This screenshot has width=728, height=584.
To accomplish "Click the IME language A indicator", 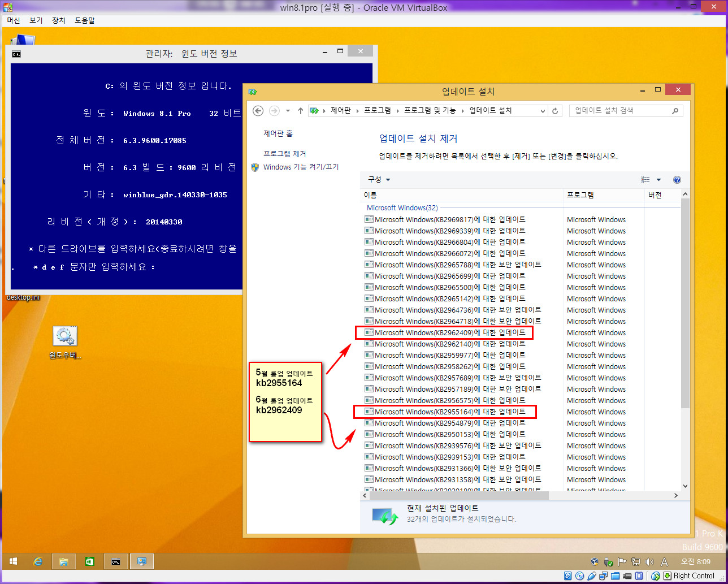I will tap(665, 562).
